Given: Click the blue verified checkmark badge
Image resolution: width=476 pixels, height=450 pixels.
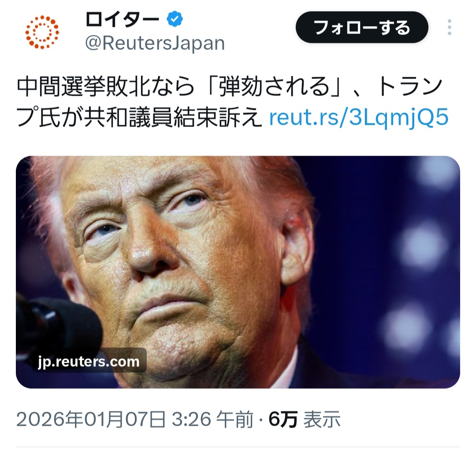Looking at the screenshot, I should pos(175,19).
